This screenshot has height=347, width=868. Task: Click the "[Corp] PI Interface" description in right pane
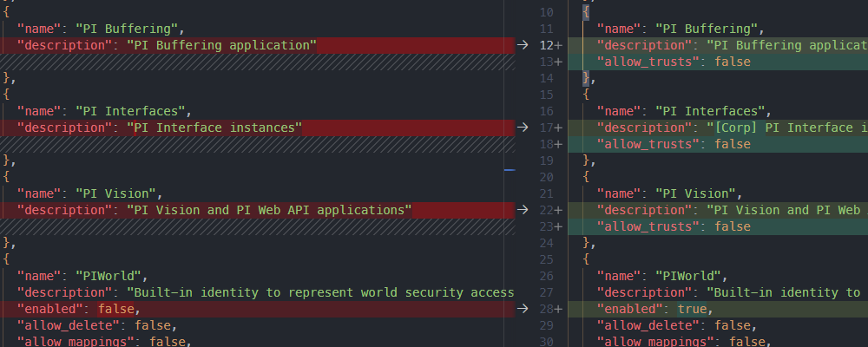click(781, 128)
